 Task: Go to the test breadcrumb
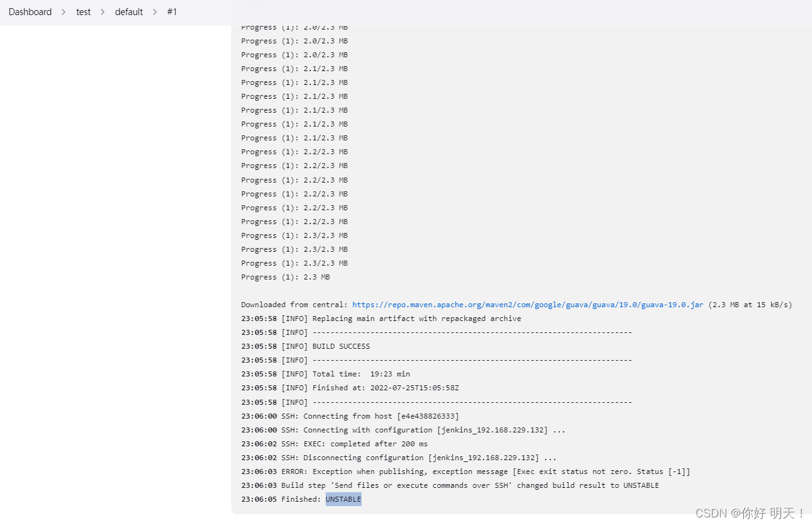pyautogui.click(x=83, y=12)
